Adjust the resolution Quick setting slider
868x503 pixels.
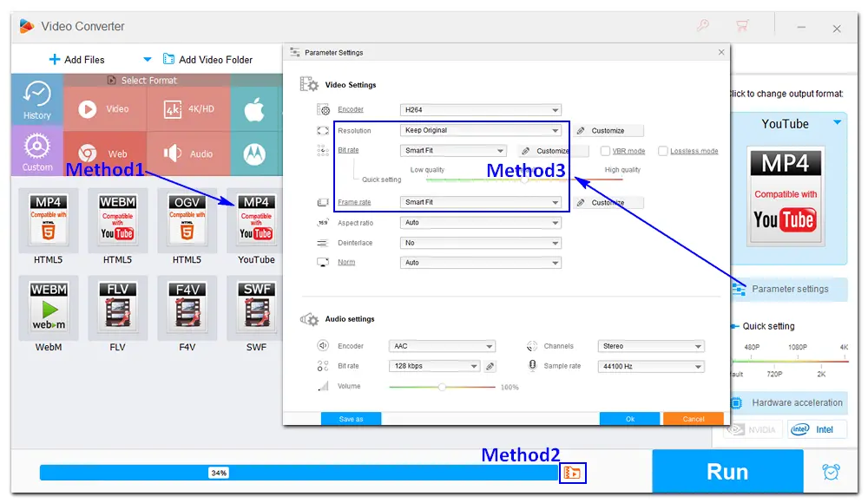click(x=790, y=361)
